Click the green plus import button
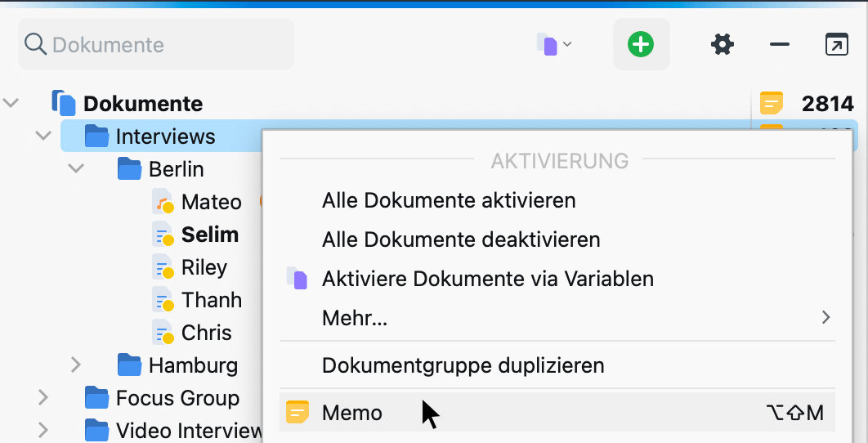The height and width of the screenshot is (443, 868). (x=641, y=44)
